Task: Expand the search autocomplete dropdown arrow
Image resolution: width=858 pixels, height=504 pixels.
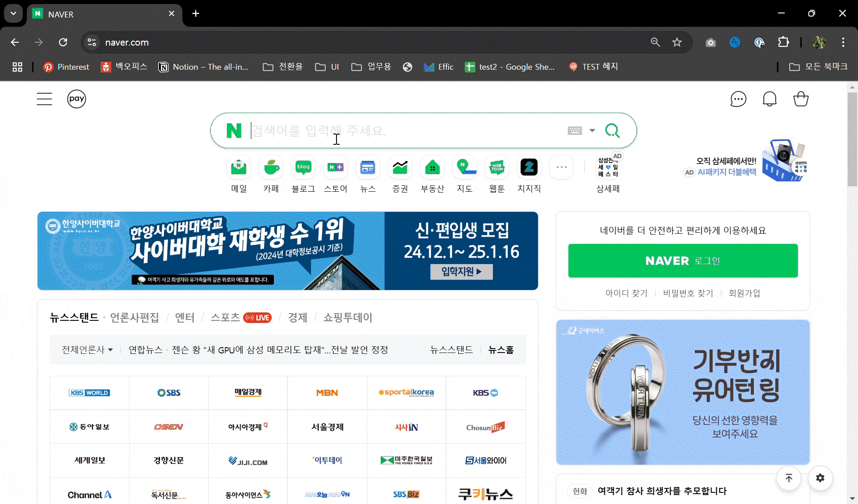Action: click(592, 130)
